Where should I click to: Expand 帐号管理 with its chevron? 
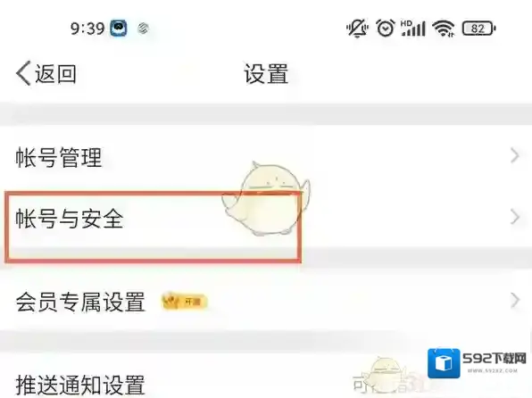pyautogui.click(x=514, y=156)
